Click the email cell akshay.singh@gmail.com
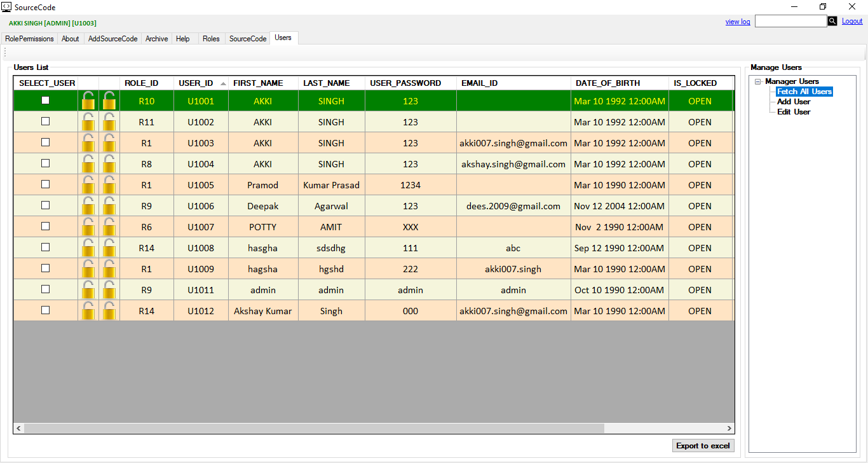The height and width of the screenshot is (463, 868). [513, 164]
